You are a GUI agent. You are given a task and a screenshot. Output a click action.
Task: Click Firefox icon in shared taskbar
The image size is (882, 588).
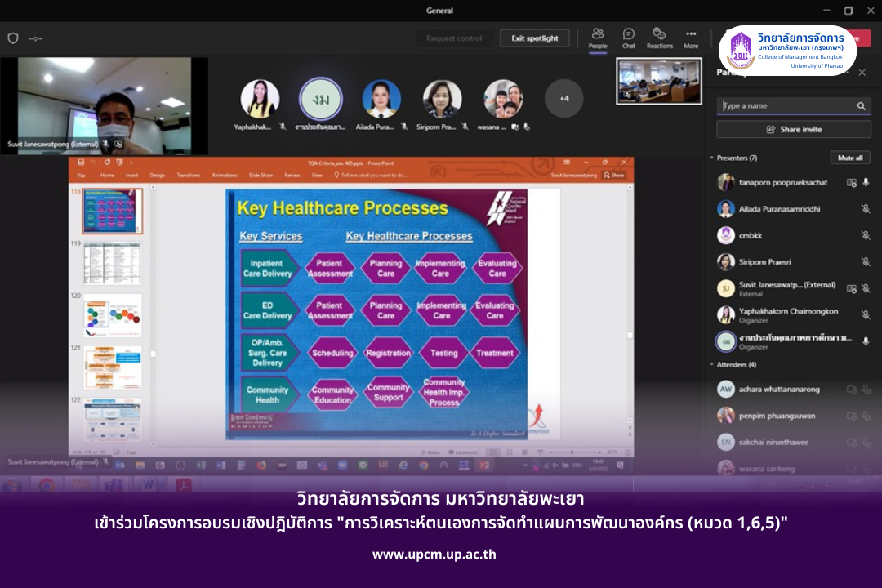pos(261,465)
